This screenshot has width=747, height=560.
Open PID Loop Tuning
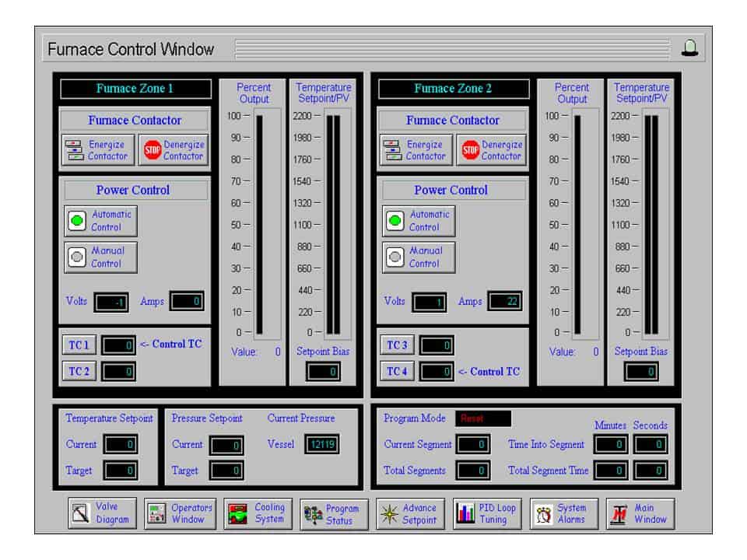click(x=487, y=514)
